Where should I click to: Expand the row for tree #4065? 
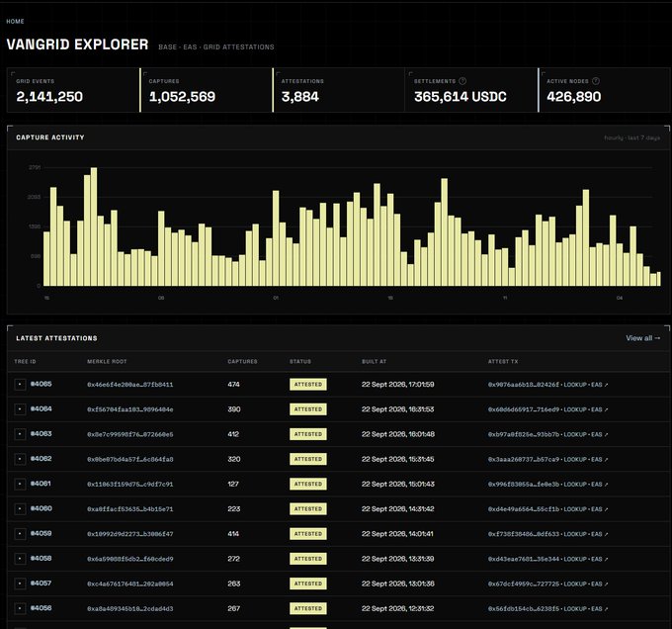tap(20, 385)
